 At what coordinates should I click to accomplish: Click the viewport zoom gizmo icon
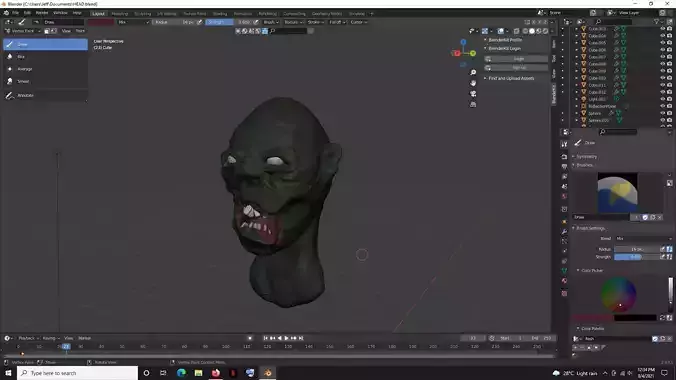[x=473, y=72]
